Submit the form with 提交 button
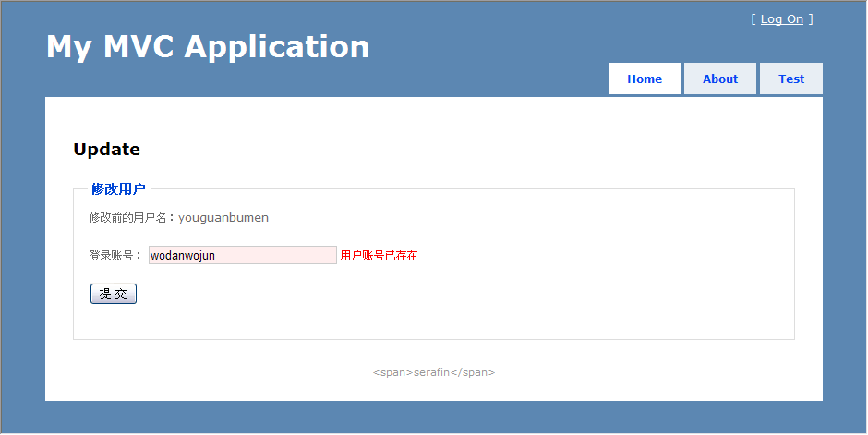Image resolution: width=868 pixels, height=435 pixels. coord(114,294)
